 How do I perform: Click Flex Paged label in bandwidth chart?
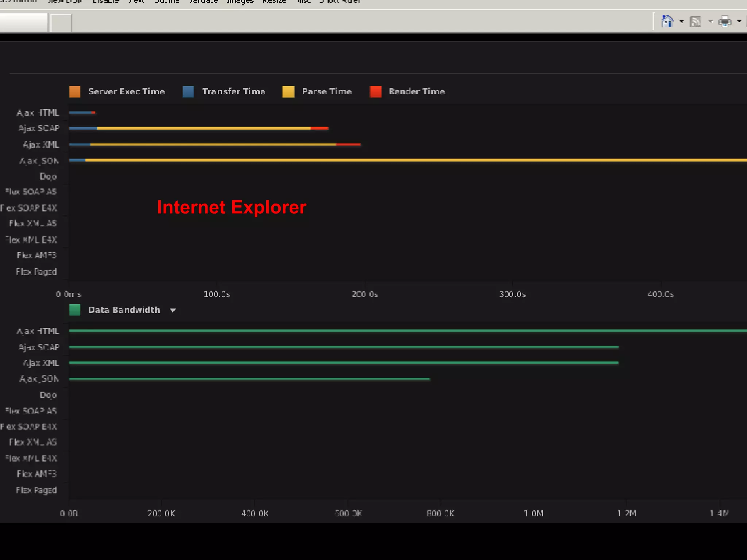[x=36, y=490]
